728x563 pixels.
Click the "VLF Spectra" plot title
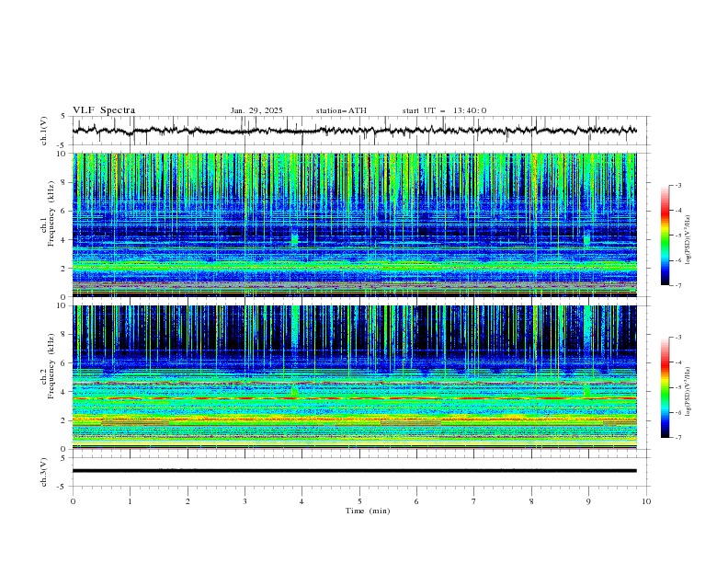(104, 110)
